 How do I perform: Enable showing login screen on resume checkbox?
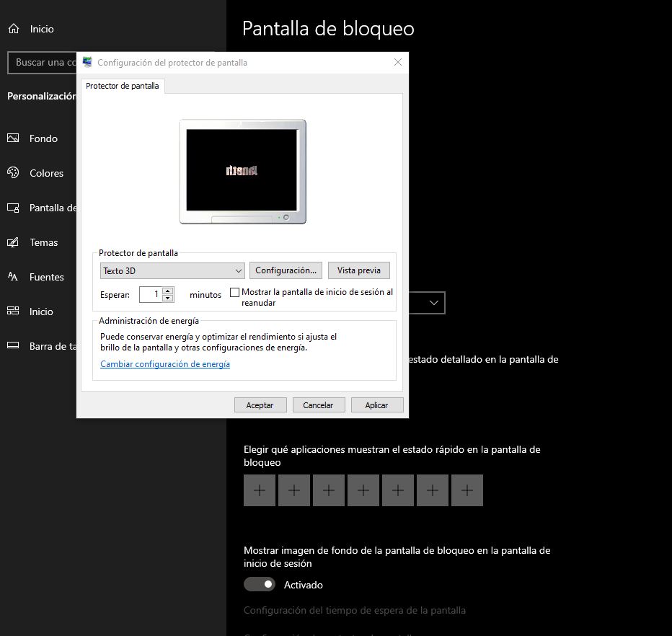(234, 292)
